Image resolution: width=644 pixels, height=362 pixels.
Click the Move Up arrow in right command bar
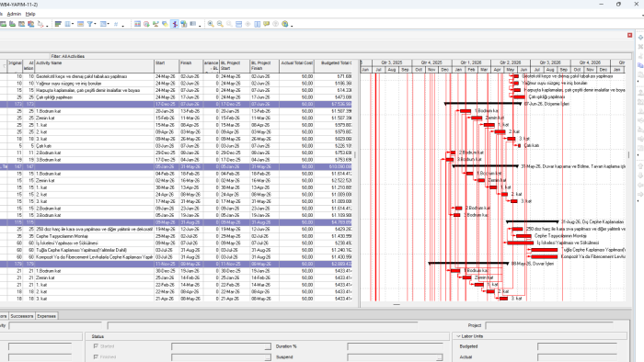coord(640,166)
